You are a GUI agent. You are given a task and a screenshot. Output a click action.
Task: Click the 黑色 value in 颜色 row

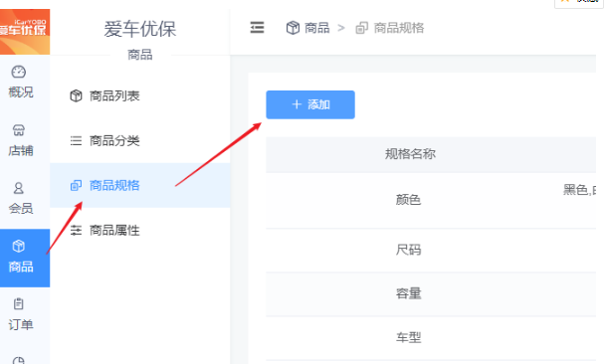pos(575,190)
